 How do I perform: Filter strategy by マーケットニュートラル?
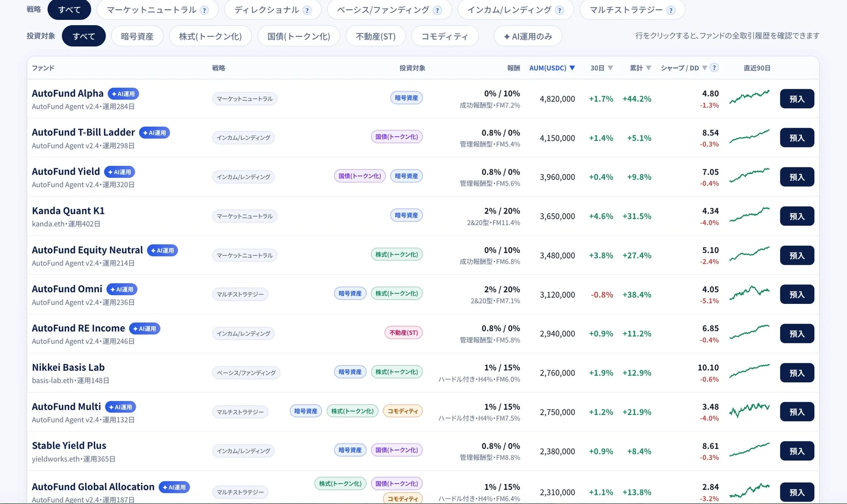tap(157, 10)
